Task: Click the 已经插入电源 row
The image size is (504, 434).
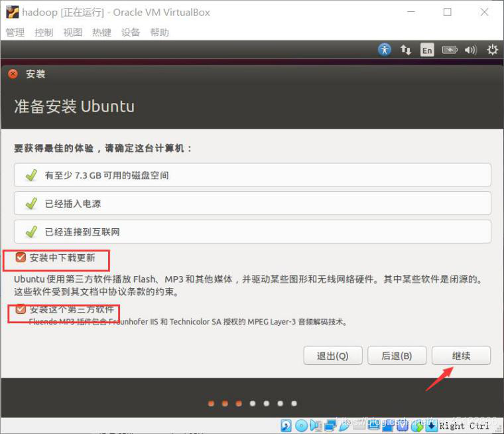Action: pos(252,203)
